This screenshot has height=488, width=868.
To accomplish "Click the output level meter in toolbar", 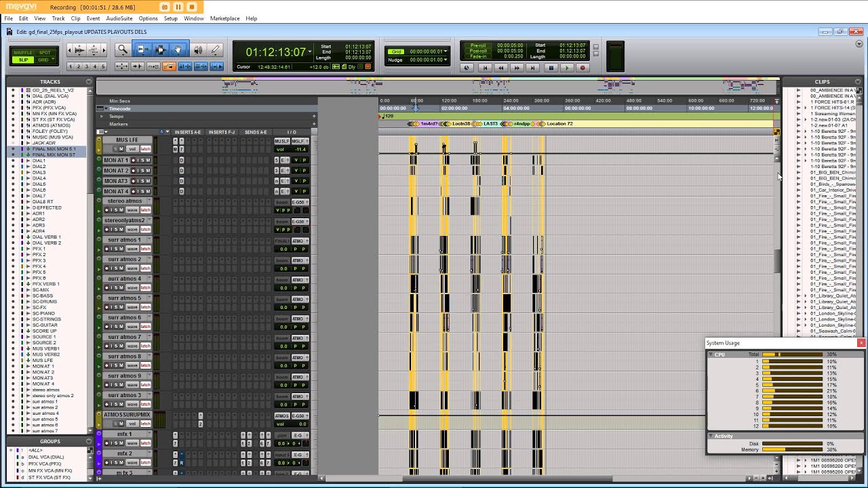I will coord(615,57).
